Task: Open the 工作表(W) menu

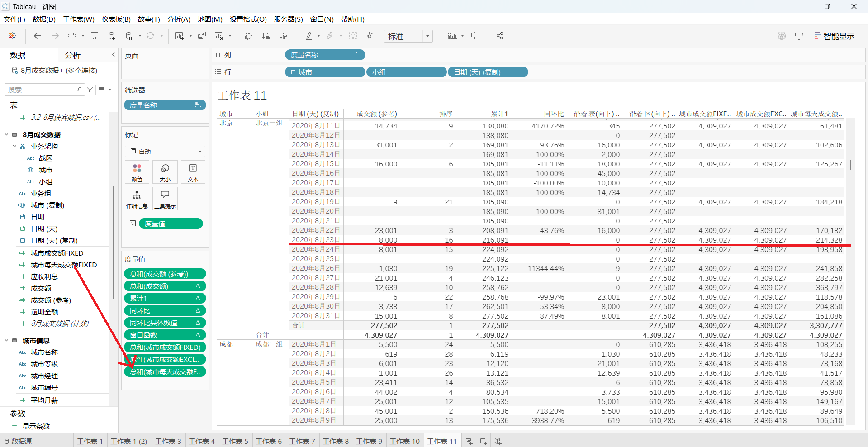Action: 79,19
